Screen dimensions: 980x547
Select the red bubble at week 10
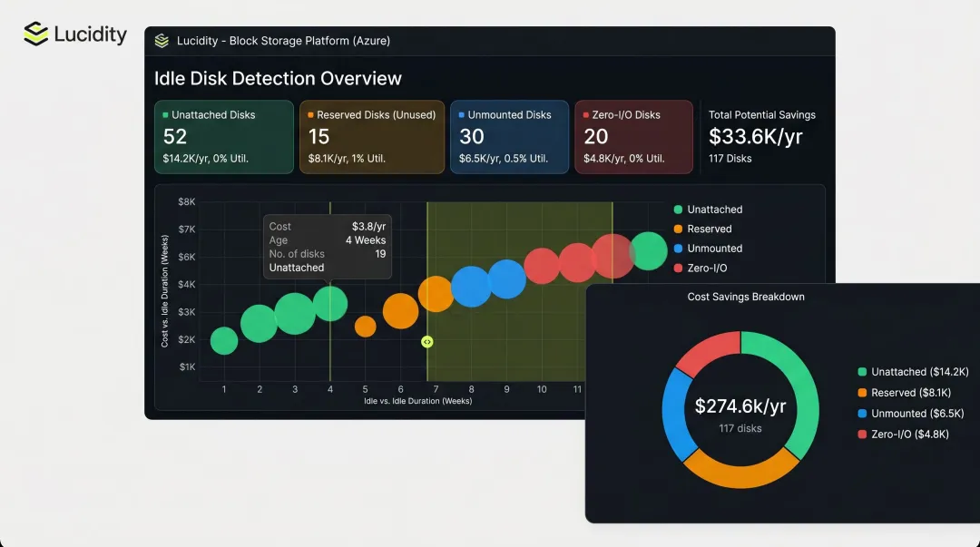pyautogui.click(x=542, y=266)
